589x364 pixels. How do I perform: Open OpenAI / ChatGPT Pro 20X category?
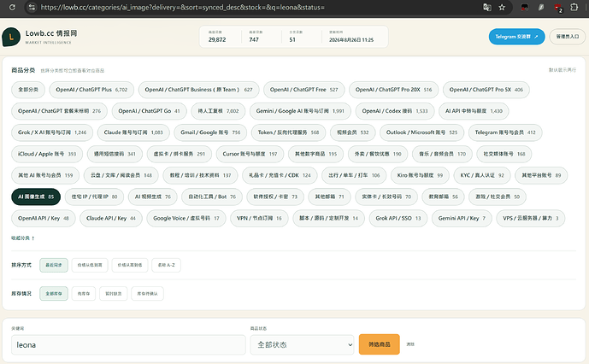point(394,90)
